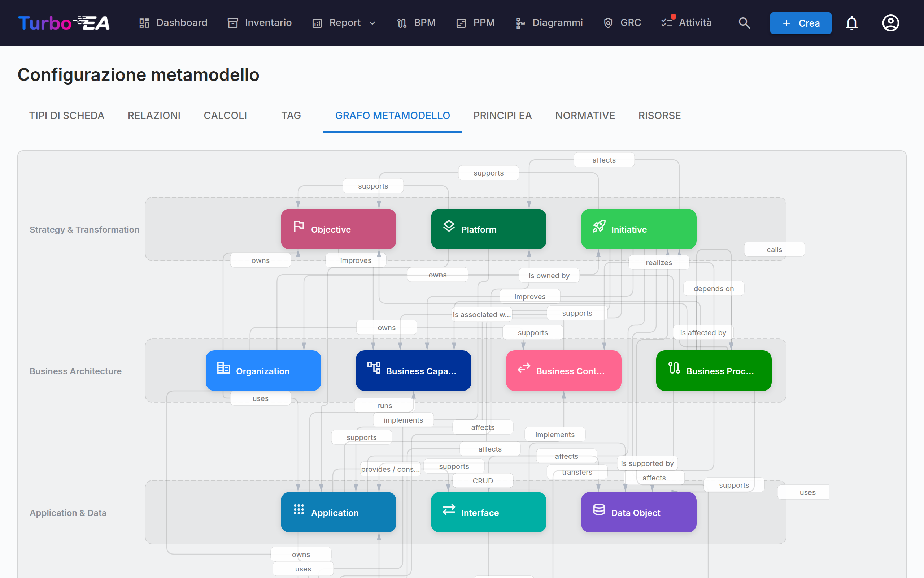Select the Business Cont... node

click(x=563, y=370)
